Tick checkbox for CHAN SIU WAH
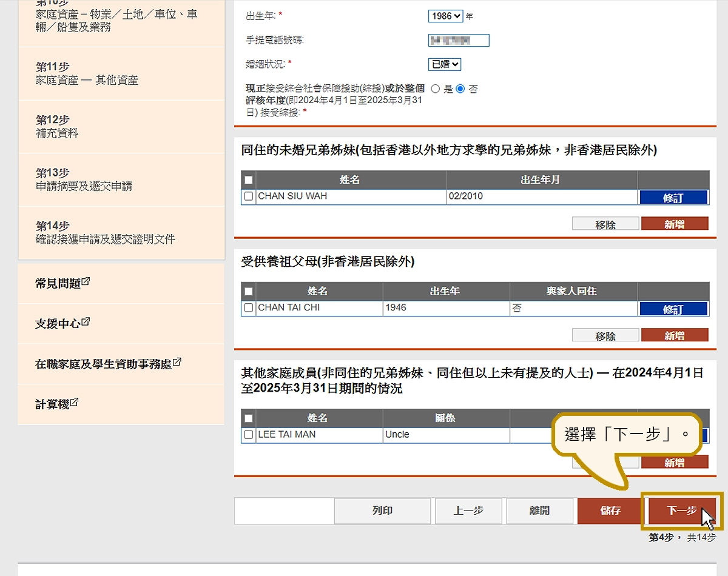Screen dimensions: 728x576 coord(248,196)
